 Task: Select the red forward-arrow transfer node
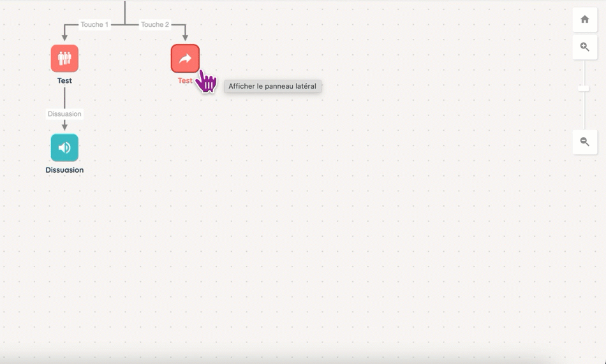coord(185,59)
